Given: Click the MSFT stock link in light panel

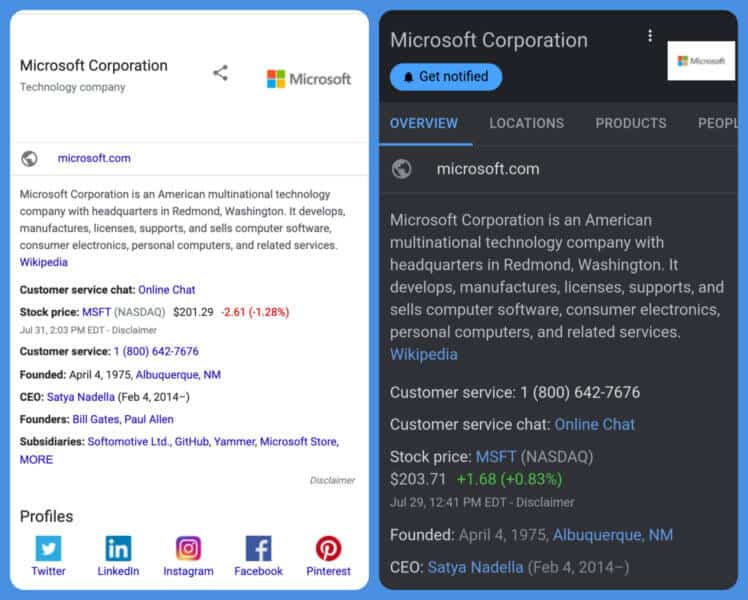Looking at the screenshot, I should pos(96,312).
